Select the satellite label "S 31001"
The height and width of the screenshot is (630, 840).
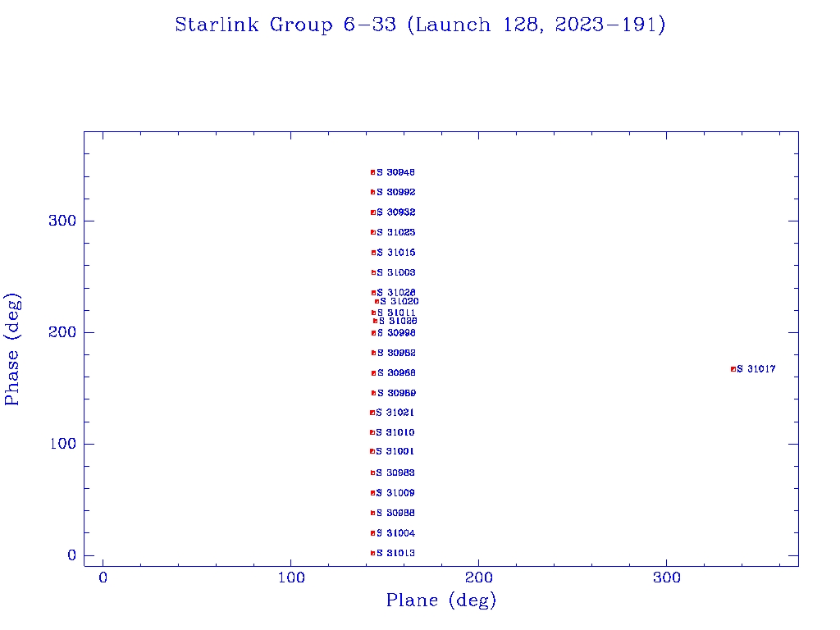[395, 452]
